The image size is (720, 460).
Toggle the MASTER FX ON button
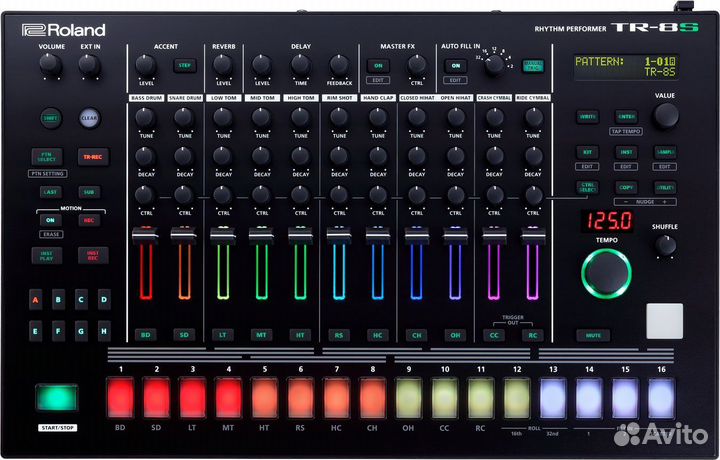[378, 66]
